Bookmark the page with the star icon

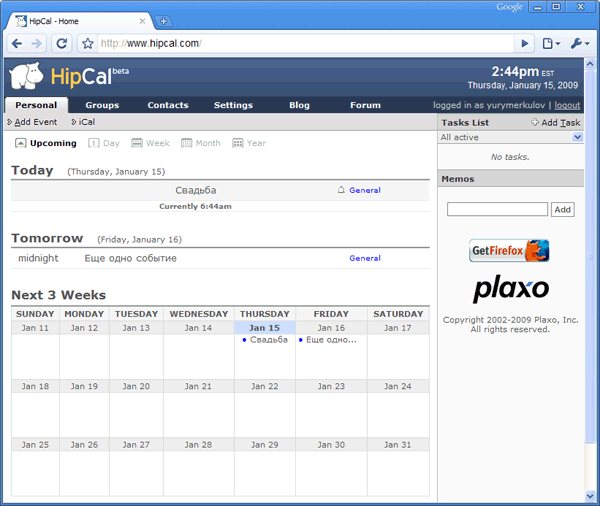[x=88, y=44]
